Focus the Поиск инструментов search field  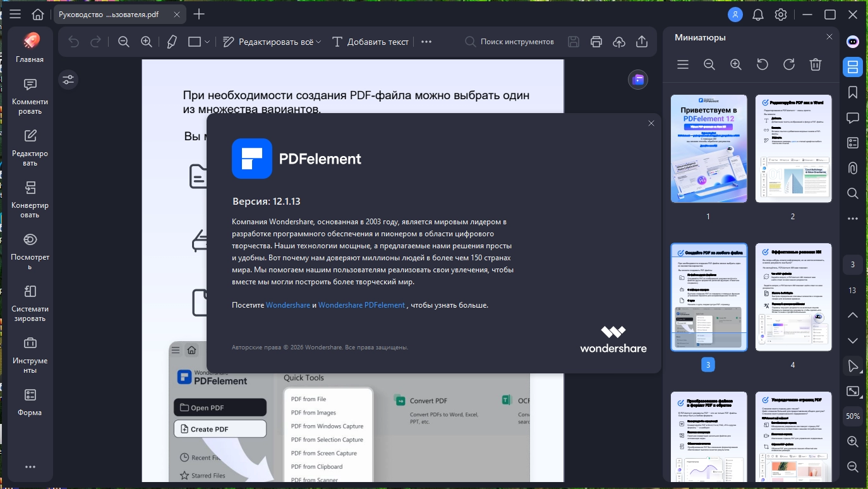[510, 42]
